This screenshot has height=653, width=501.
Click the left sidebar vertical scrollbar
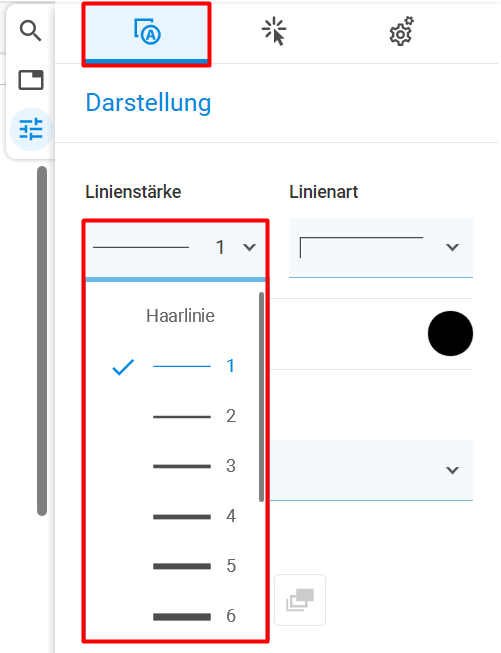[x=42, y=341]
